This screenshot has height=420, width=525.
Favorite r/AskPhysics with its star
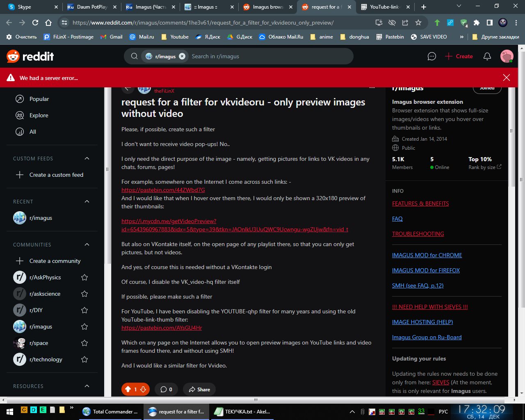(x=84, y=277)
